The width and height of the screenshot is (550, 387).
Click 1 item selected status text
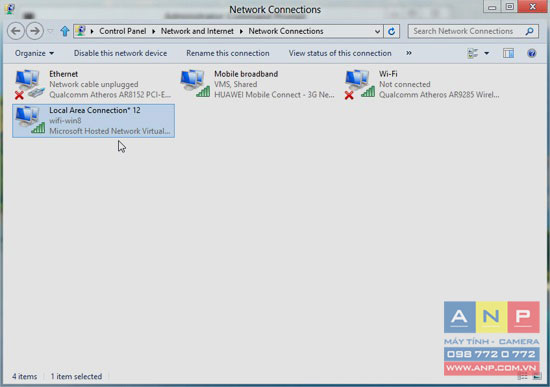[76, 376]
